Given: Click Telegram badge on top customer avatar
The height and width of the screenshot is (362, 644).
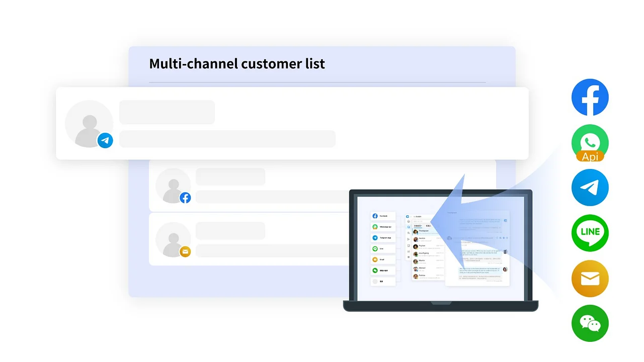Looking at the screenshot, I should (105, 140).
